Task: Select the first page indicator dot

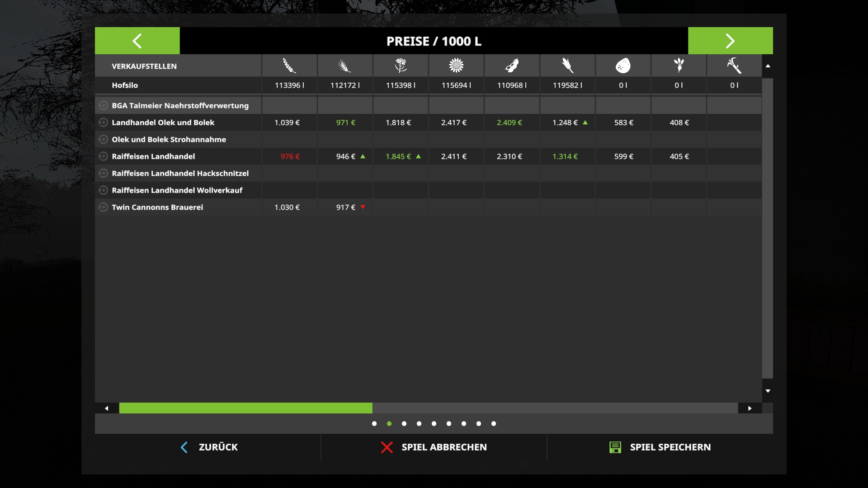Action: 374,424
